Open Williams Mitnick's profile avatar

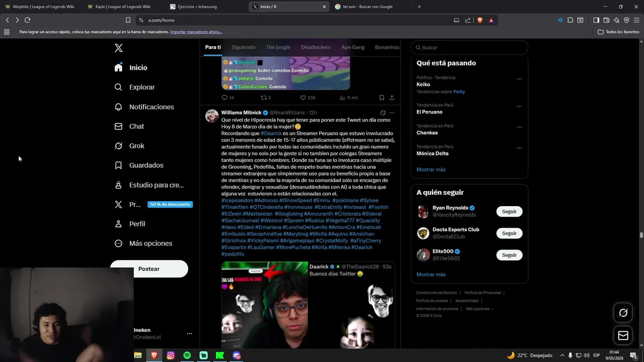[212, 116]
